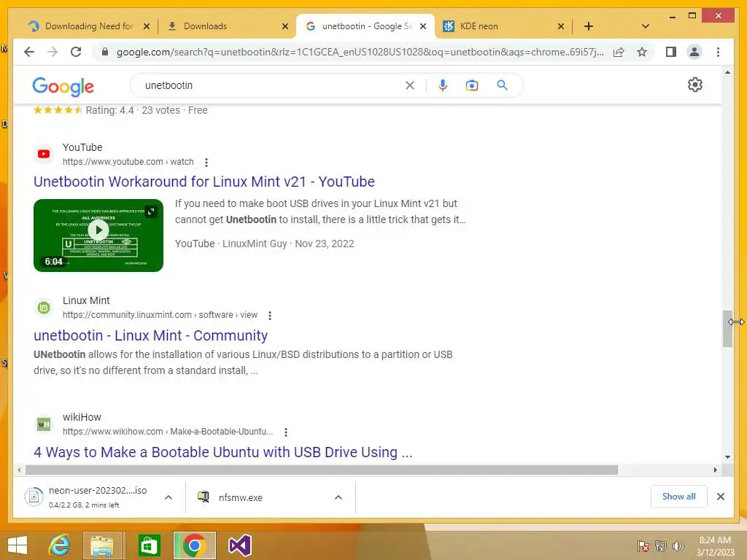Click the wikiHow favicon in the results

44,424
